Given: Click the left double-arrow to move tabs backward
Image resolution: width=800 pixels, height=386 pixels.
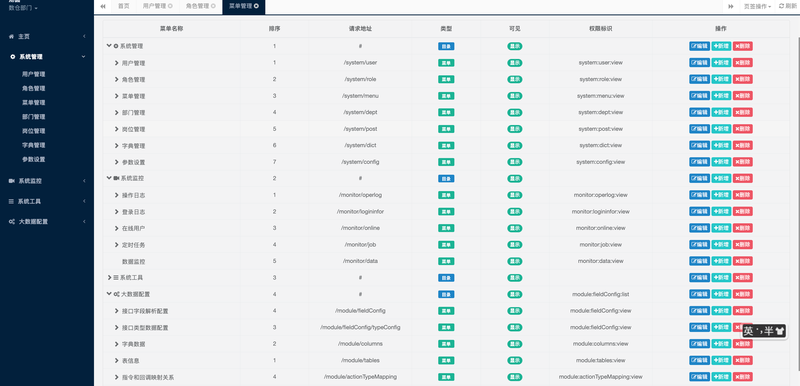Looking at the screenshot, I should 103,7.
